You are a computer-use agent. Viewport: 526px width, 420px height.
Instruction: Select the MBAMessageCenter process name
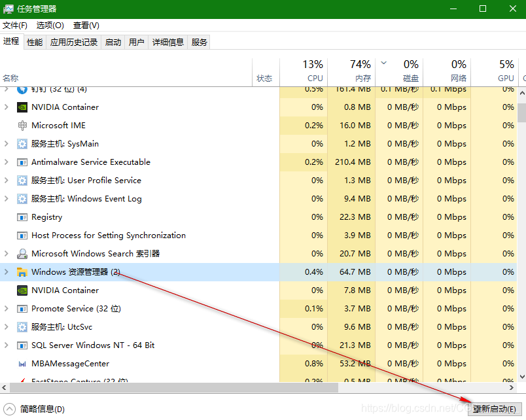click(70, 364)
